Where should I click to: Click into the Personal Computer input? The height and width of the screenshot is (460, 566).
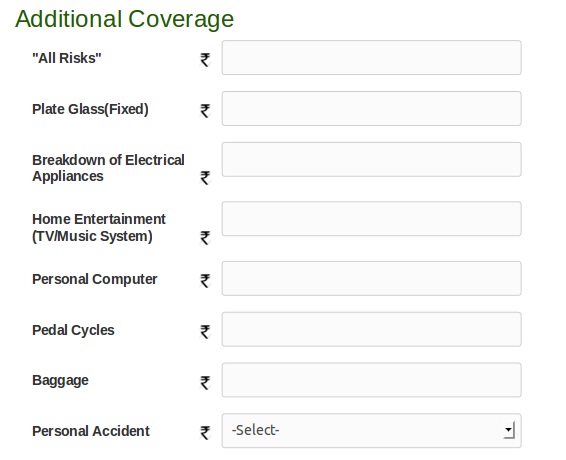[371, 278]
